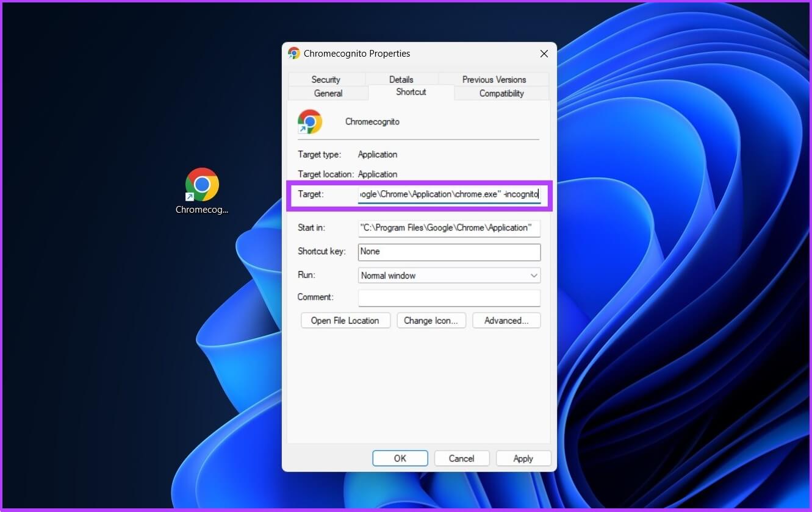Image resolution: width=812 pixels, height=512 pixels.
Task: Click the 'Start in:' label
Action: coord(311,228)
